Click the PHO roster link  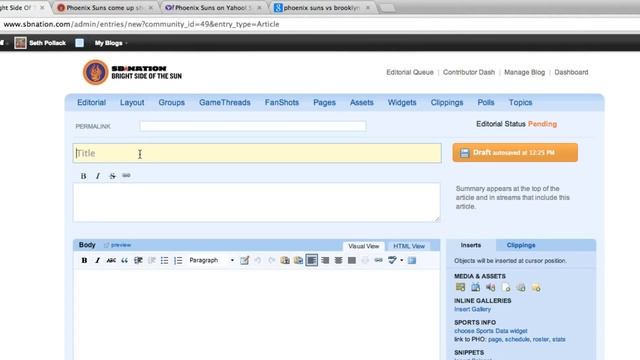pyautogui.click(x=540, y=340)
